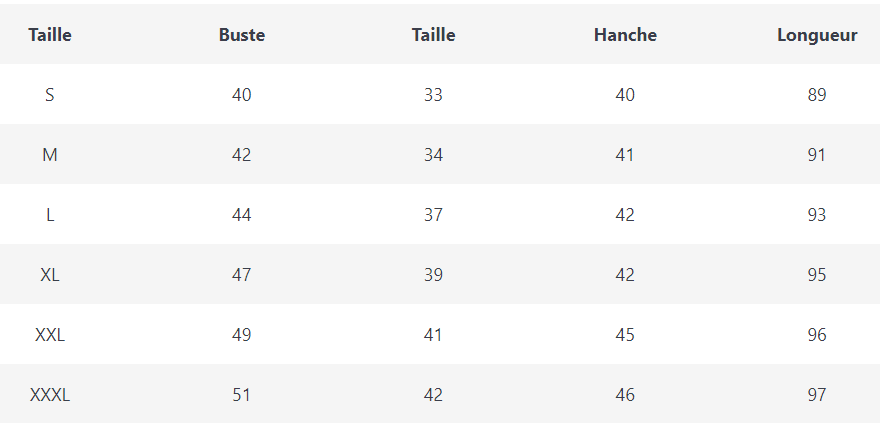Click the Buste column header

(241, 35)
